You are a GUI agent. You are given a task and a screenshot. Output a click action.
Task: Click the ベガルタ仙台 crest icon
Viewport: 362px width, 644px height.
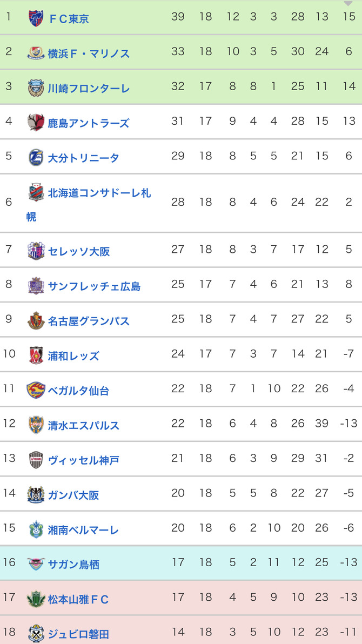36,390
